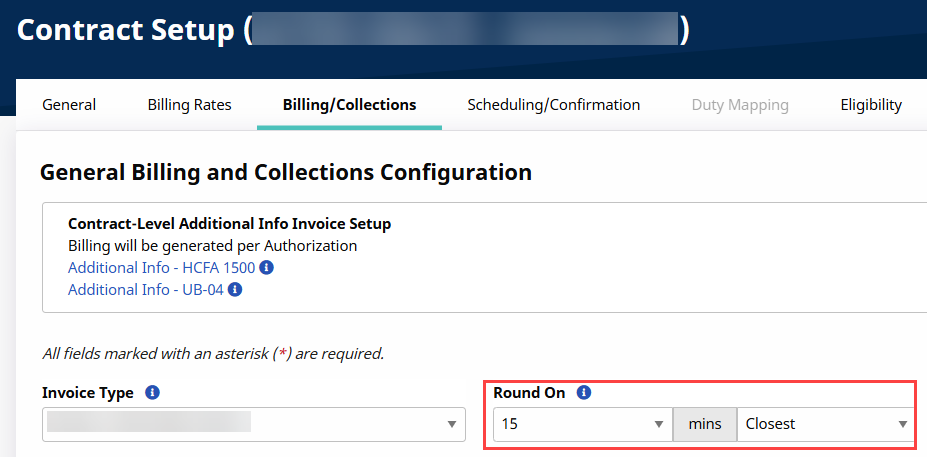Click the Duty Mapping tab
The height and width of the screenshot is (457, 927).
pos(740,105)
